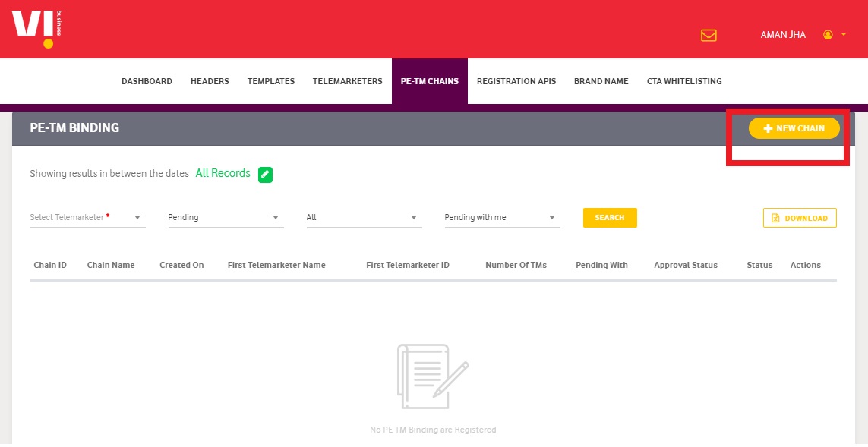The image size is (868, 447).
Task: Switch to the DASHBOARD tab
Action: coord(147,81)
